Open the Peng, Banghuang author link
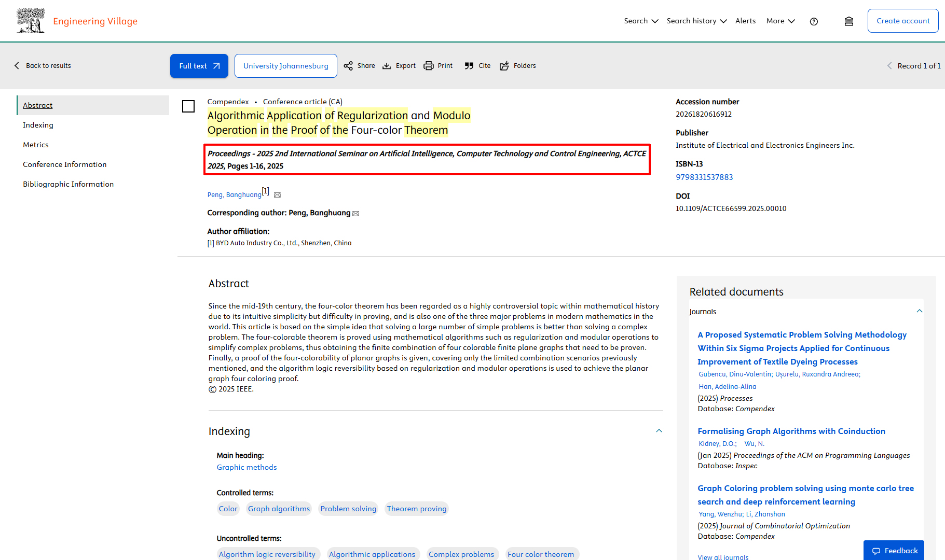Viewport: 945px width, 560px height. click(235, 195)
